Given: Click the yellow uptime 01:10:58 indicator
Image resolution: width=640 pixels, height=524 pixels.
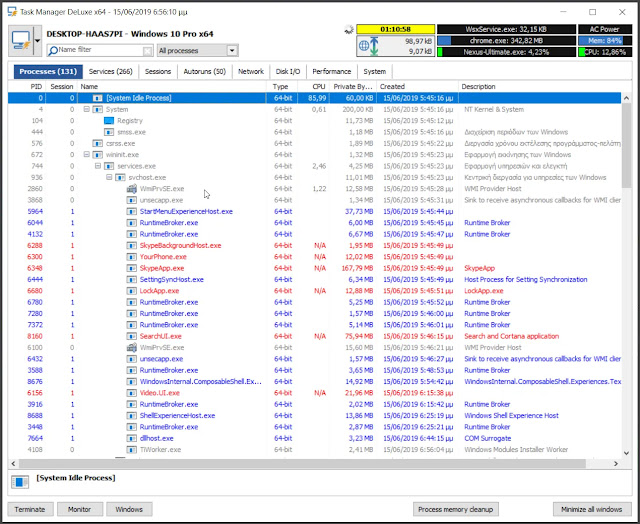Looking at the screenshot, I should point(396,29).
